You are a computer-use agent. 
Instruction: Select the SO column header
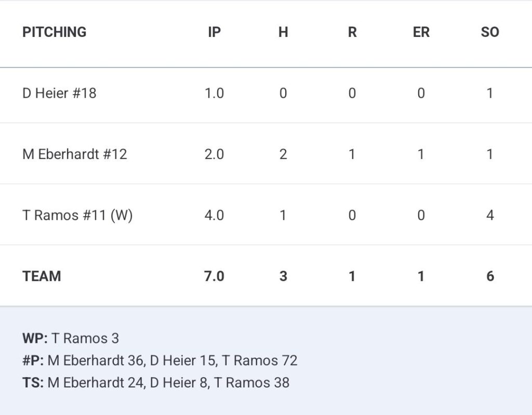point(489,32)
